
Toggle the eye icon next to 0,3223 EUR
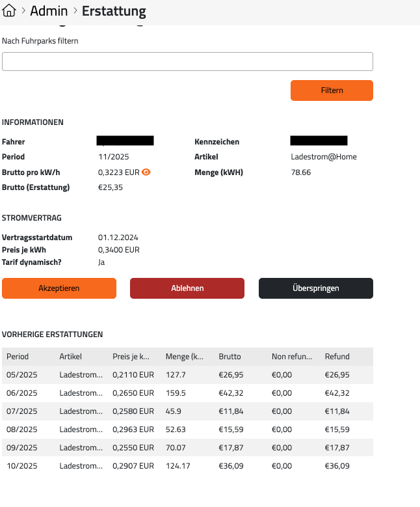[146, 172]
